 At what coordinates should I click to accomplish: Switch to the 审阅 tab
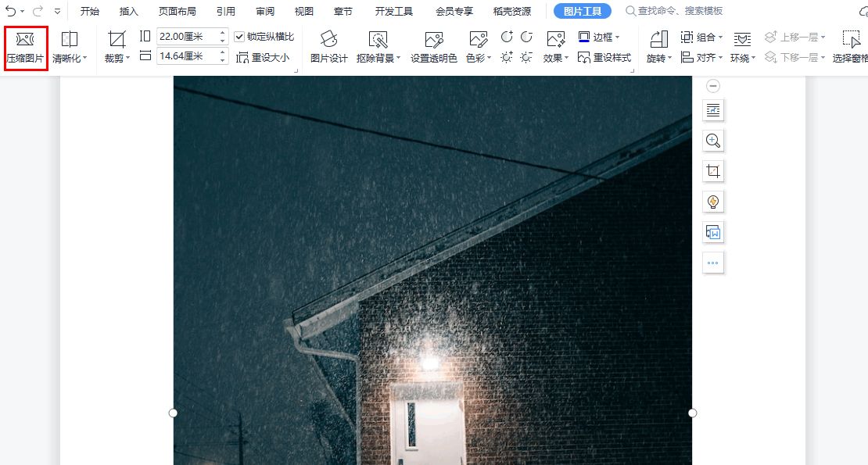click(x=265, y=11)
